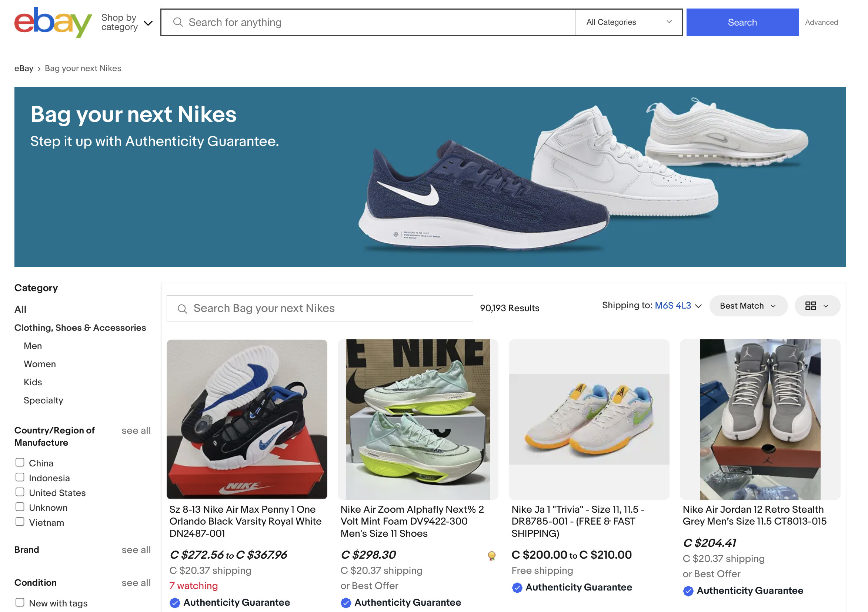This screenshot has height=612, width=868.
Task: Click the eBay logo
Action: point(53,22)
